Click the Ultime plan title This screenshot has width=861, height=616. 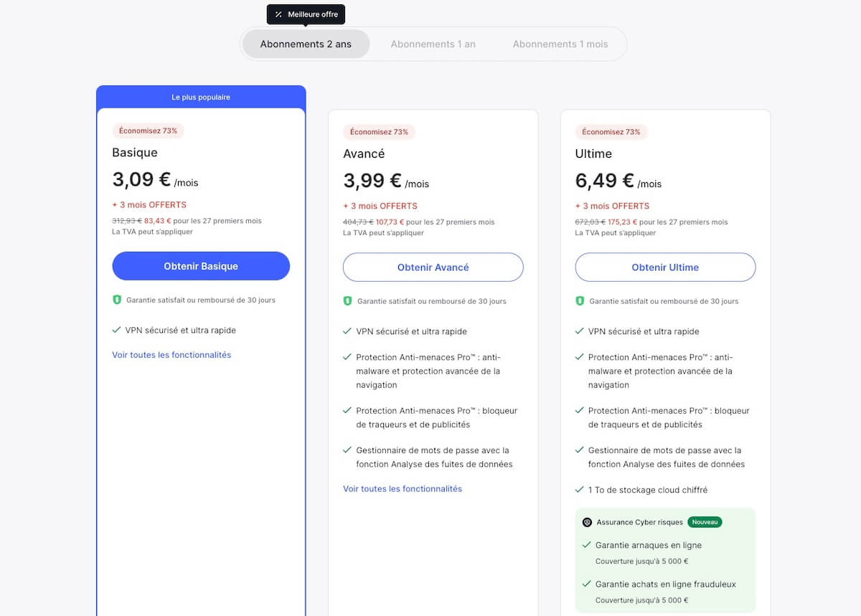click(593, 153)
